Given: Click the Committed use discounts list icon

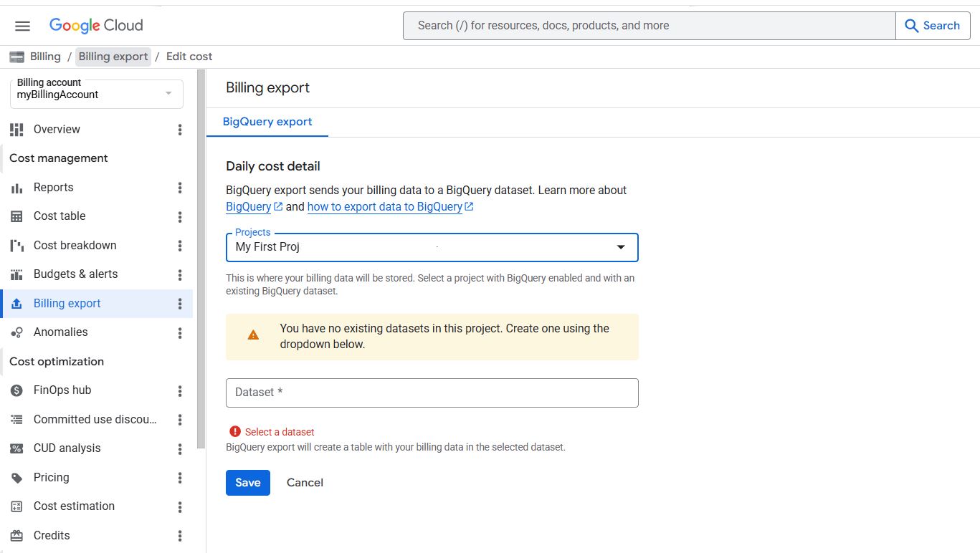Looking at the screenshot, I should point(16,420).
